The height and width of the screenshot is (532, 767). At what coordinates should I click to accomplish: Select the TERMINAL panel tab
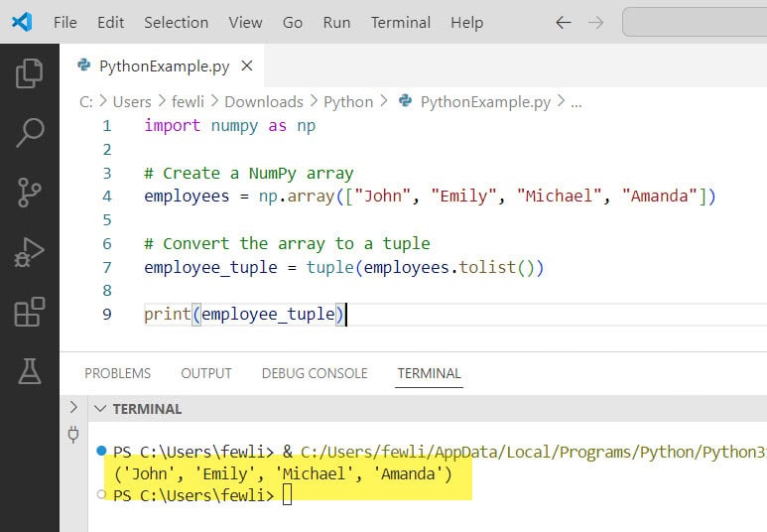tap(429, 373)
